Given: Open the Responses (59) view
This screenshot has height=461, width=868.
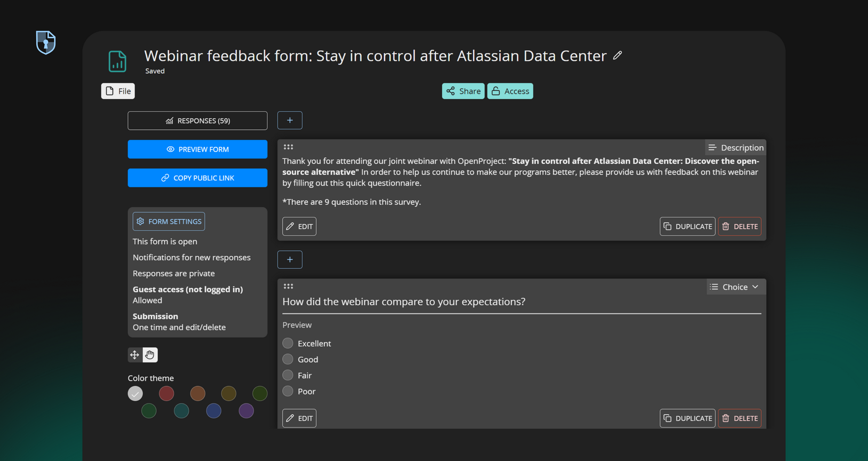Looking at the screenshot, I should tap(197, 121).
